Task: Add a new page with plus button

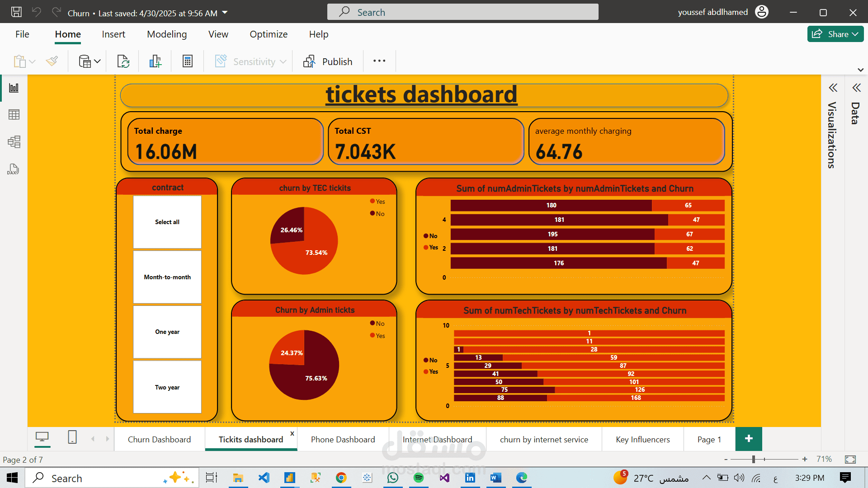Action: click(749, 439)
